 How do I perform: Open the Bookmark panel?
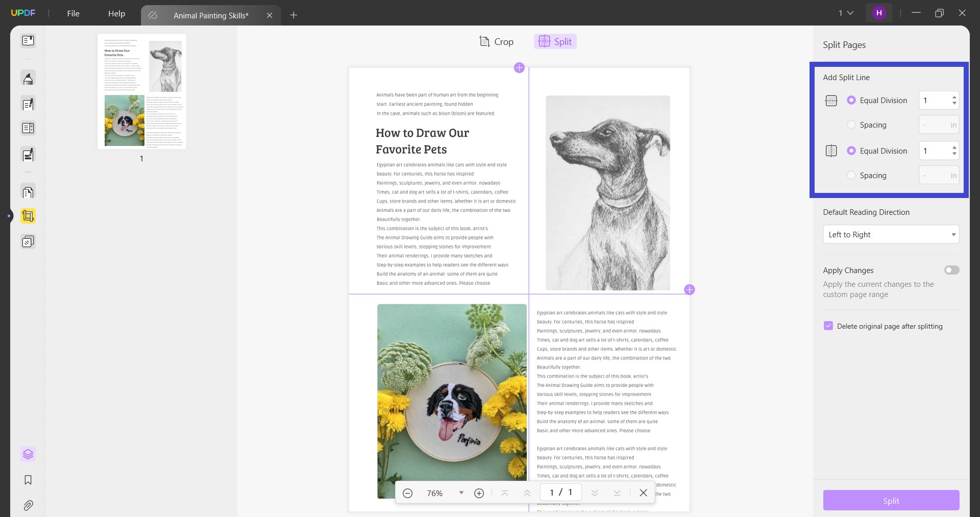tap(28, 480)
